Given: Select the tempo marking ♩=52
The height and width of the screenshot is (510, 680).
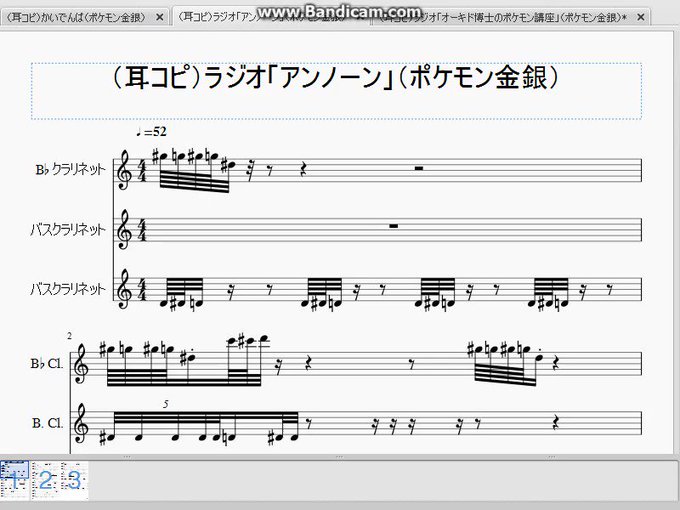Looking at the screenshot, I should 151,132.
